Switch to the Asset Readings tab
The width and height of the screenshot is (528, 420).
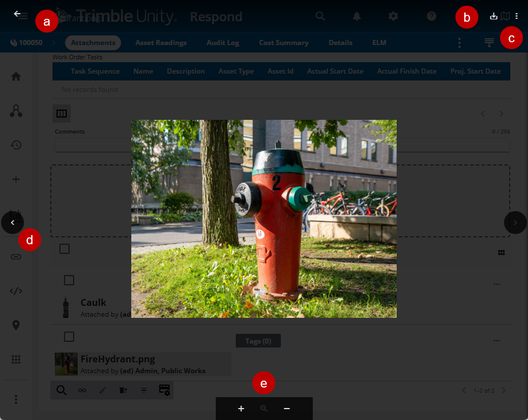pos(161,43)
